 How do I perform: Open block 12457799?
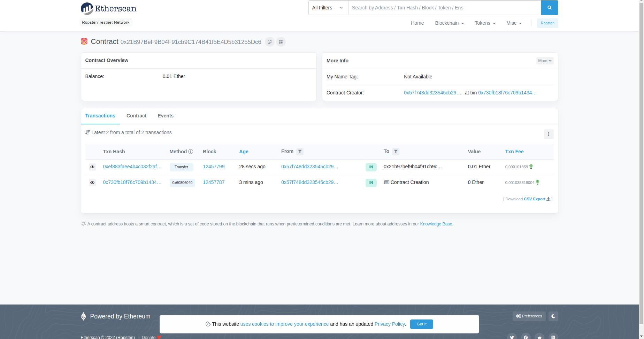click(214, 167)
